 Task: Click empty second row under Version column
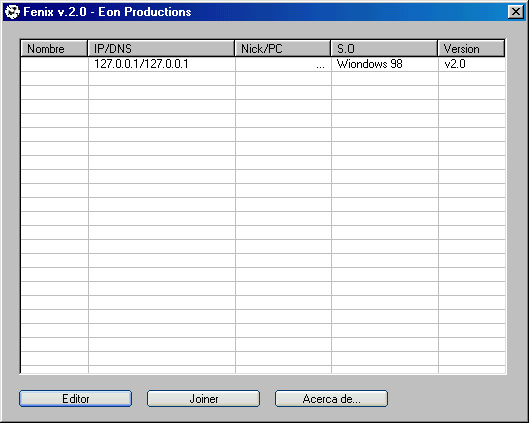pos(472,78)
